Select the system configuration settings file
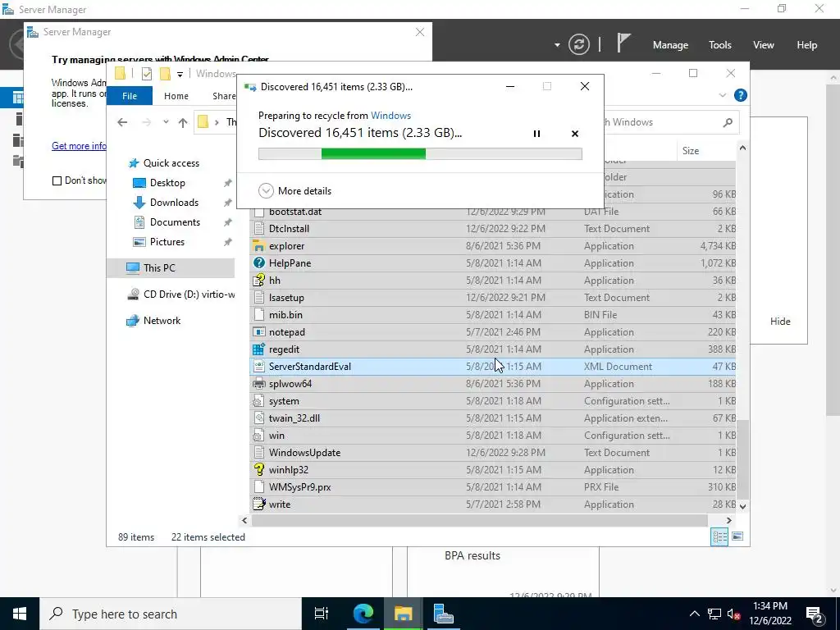This screenshot has height=630, width=840. pos(493,400)
